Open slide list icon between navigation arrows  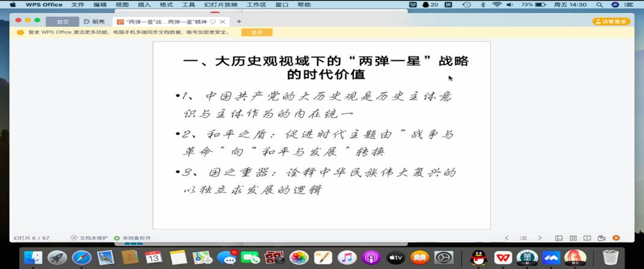(x=523, y=238)
